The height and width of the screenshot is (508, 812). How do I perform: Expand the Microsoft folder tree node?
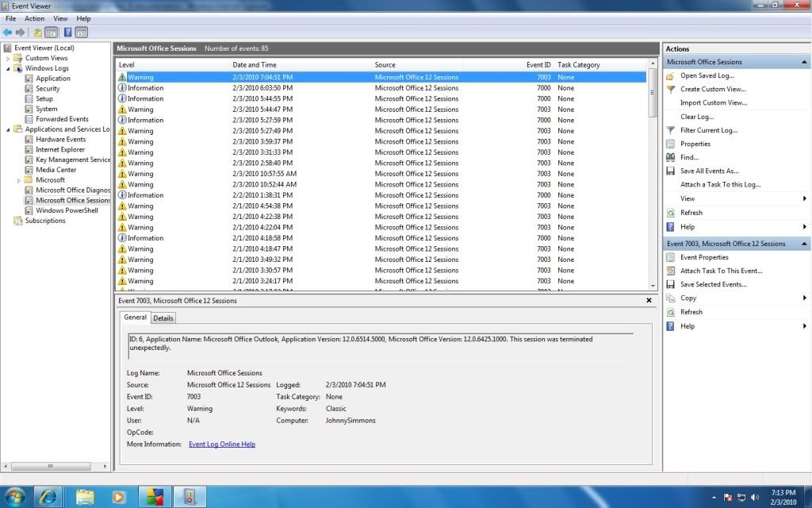[x=19, y=180]
